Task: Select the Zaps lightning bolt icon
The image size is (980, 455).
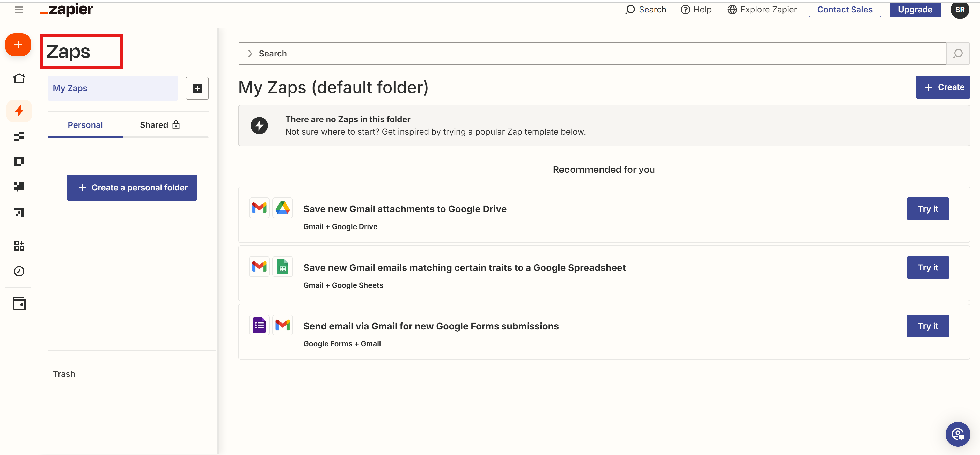Action: tap(19, 111)
